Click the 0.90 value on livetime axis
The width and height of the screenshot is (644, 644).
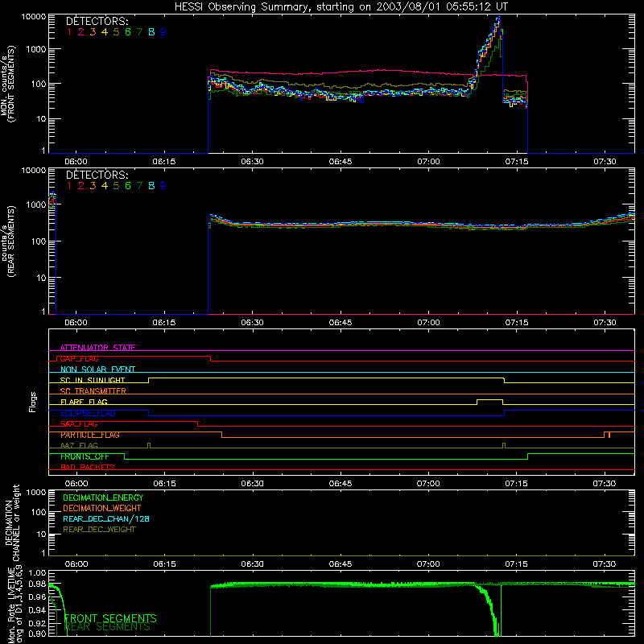[38, 634]
